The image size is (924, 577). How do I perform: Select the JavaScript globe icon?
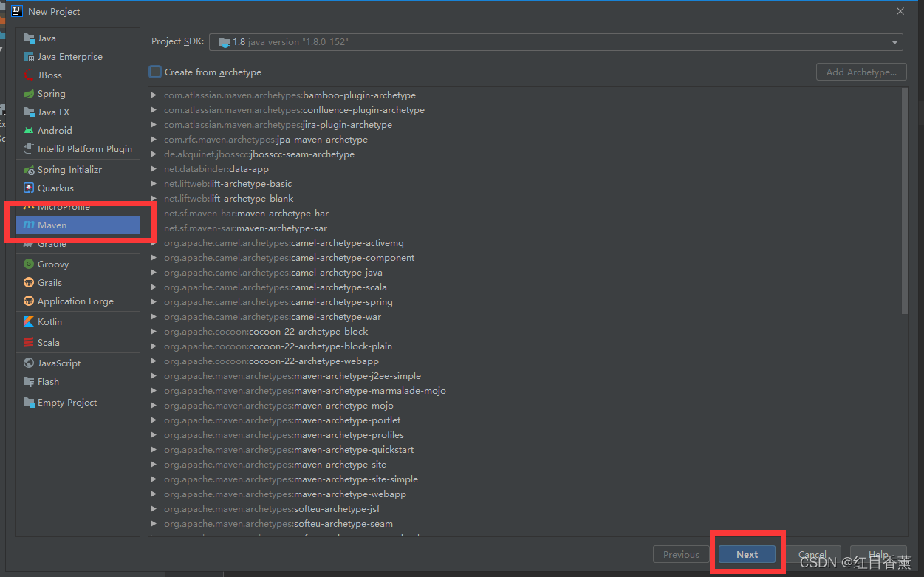(x=29, y=363)
